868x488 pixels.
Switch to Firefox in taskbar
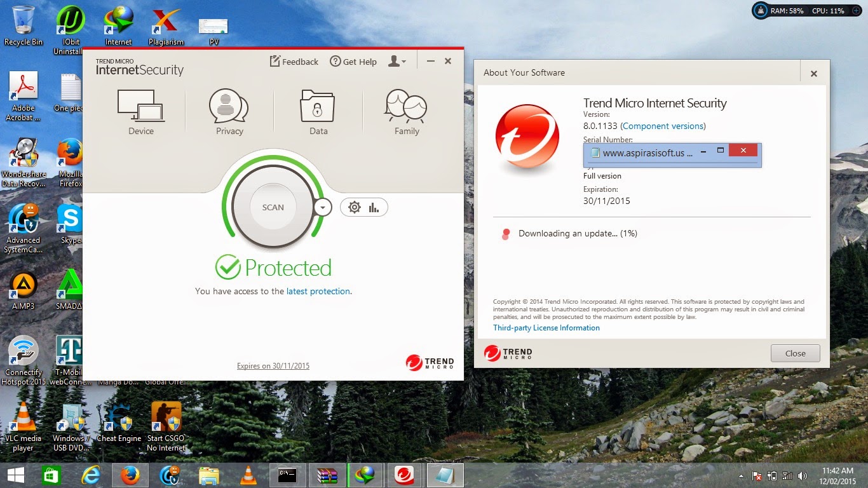[130, 475]
